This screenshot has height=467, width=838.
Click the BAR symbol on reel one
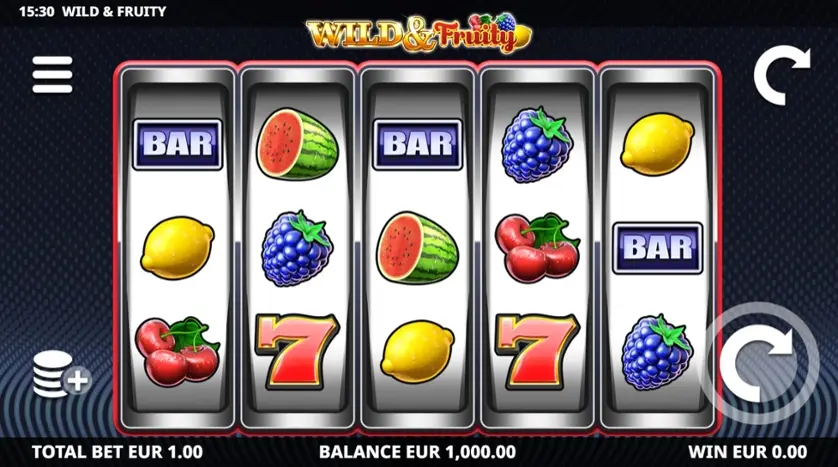click(177, 144)
